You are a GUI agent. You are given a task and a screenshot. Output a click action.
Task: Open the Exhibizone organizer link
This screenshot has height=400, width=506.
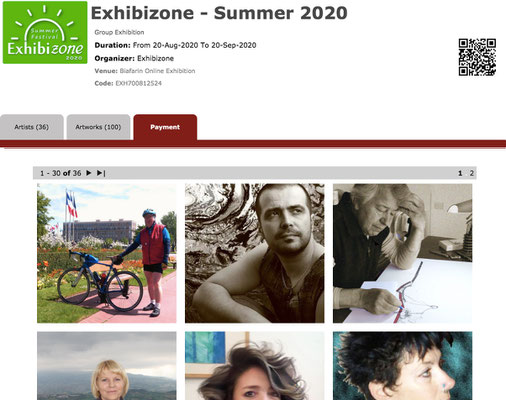click(155, 58)
